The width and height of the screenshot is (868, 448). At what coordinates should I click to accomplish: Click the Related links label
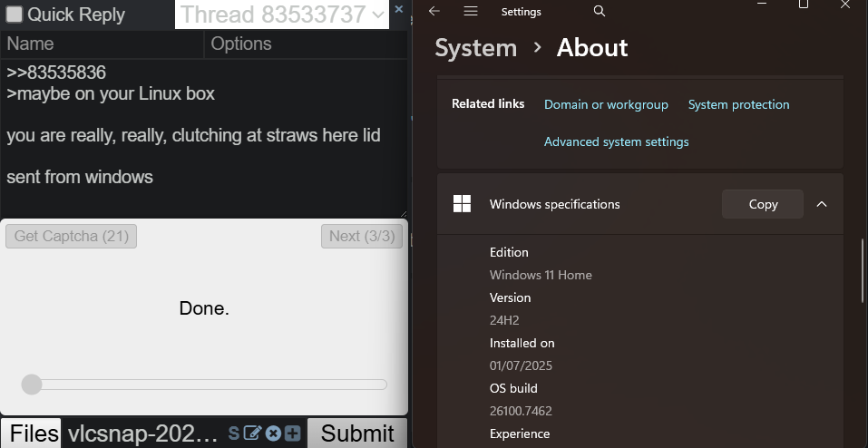488,104
